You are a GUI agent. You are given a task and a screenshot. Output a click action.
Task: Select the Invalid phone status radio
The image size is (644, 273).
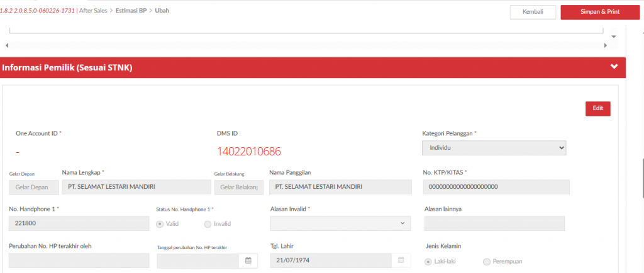(x=208, y=224)
